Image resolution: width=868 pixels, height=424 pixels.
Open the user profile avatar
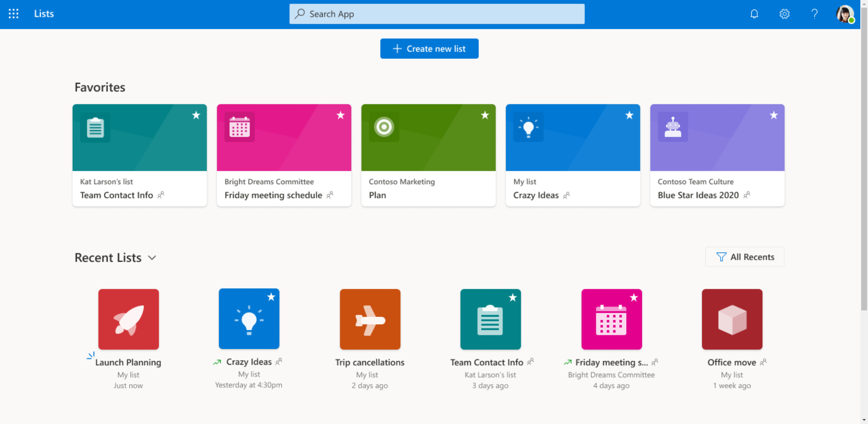tap(844, 14)
